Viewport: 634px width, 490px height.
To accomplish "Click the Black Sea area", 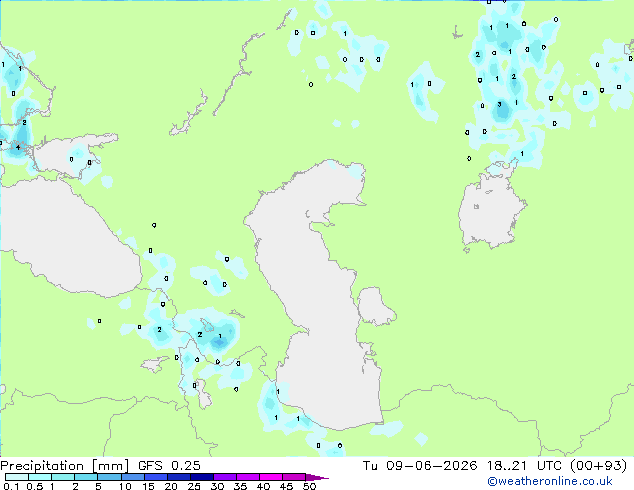I will pyautogui.click(x=69, y=239).
